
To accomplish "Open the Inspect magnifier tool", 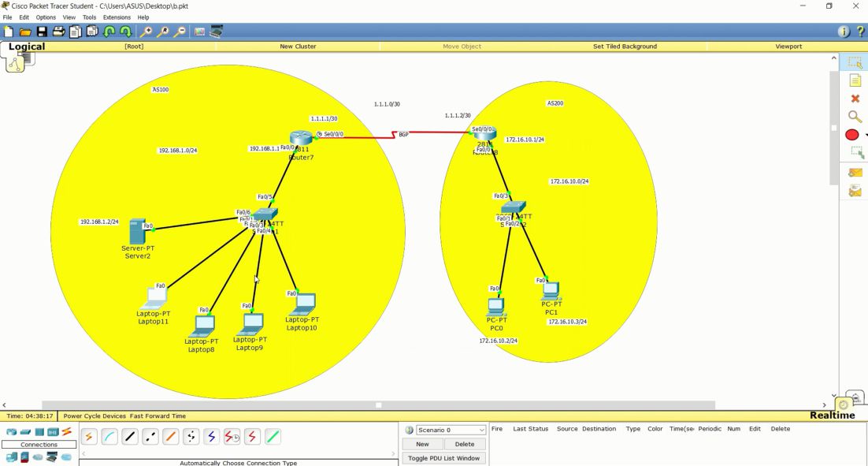I will (855, 115).
